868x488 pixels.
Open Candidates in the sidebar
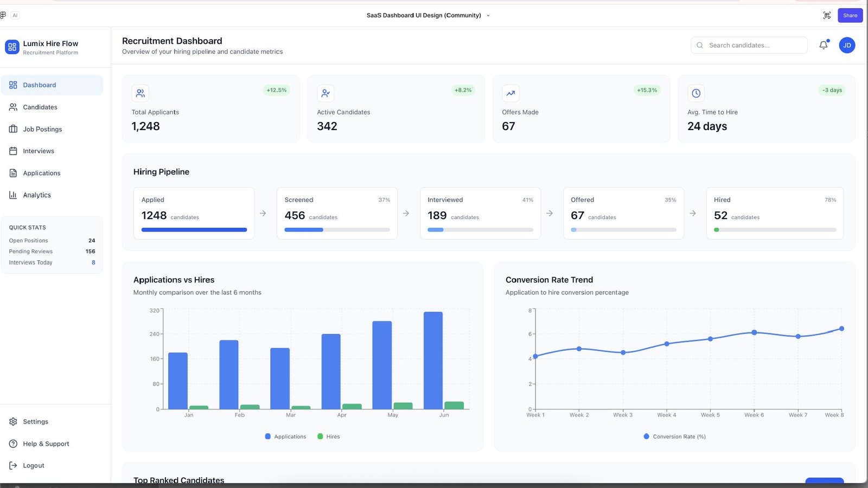coord(40,107)
